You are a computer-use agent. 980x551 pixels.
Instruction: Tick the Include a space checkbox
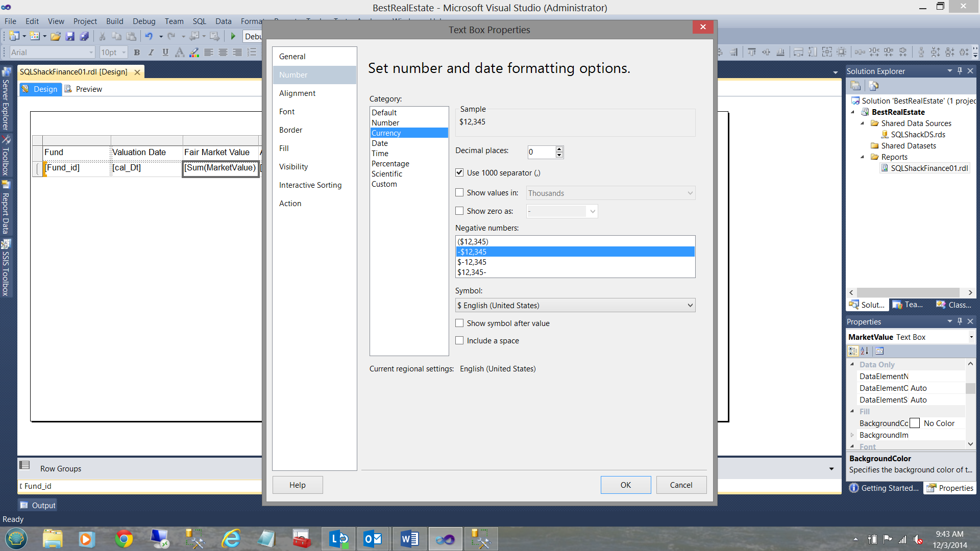coord(459,341)
